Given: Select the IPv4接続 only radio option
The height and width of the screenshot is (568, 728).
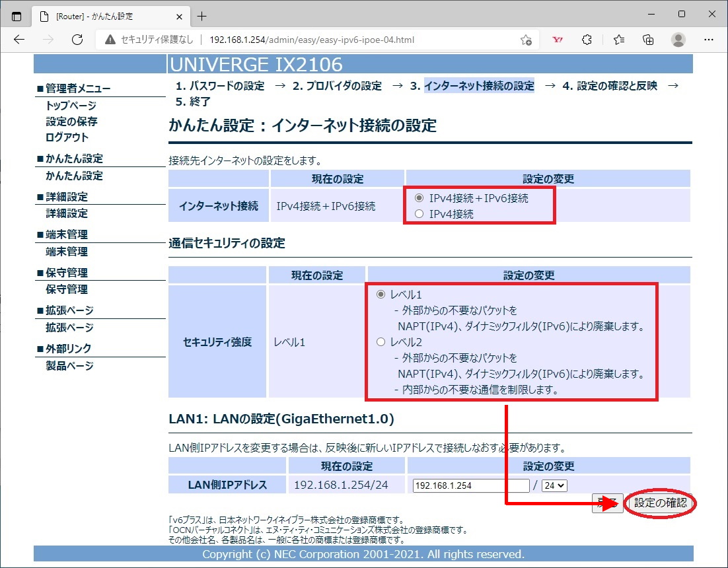Looking at the screenshot, I should click(419, 214).
